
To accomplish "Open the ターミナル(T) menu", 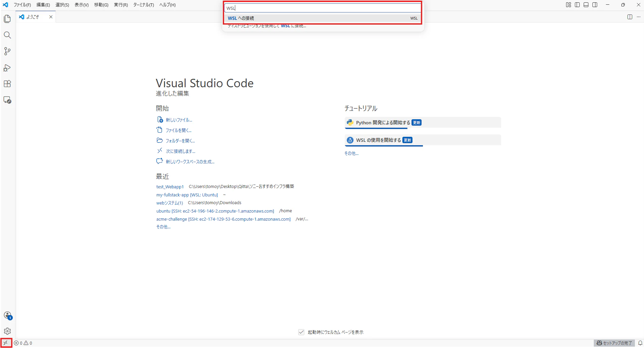I will pos(144,5).
